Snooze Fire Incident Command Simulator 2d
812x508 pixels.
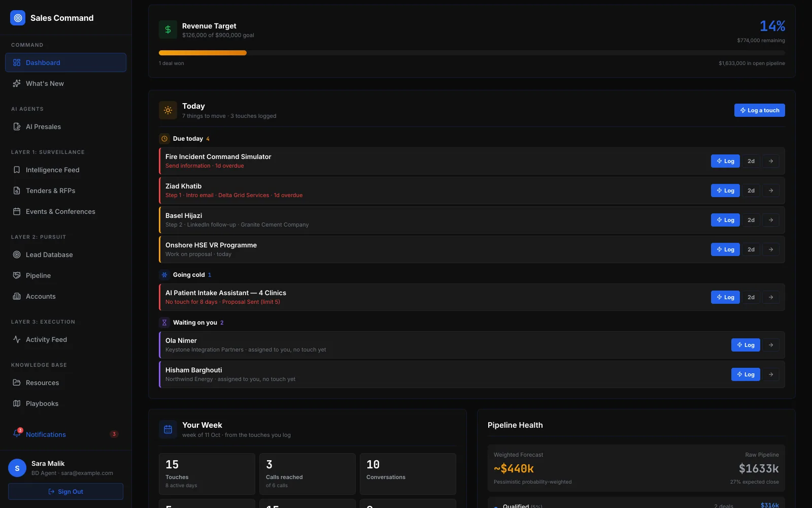[x=751, y=161]
